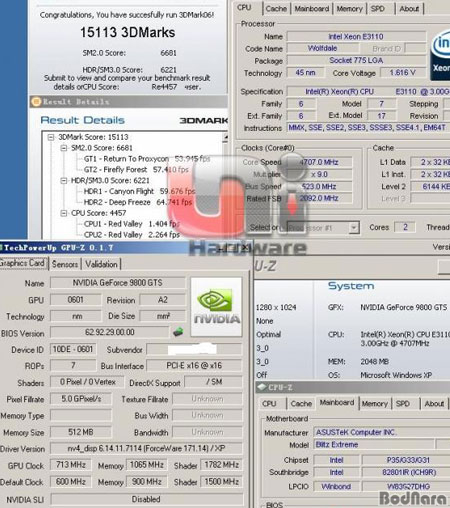Open the About tab in the top CPU-Z window
Image resolution: width=450 pixels, height=508 pixels.
[x=409, y=9]
